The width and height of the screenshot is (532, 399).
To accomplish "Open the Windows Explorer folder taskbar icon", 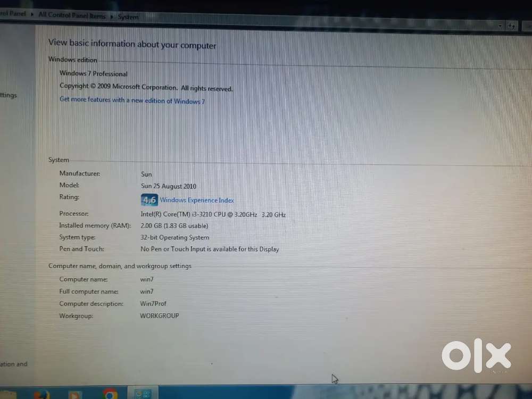I will 8,396.
